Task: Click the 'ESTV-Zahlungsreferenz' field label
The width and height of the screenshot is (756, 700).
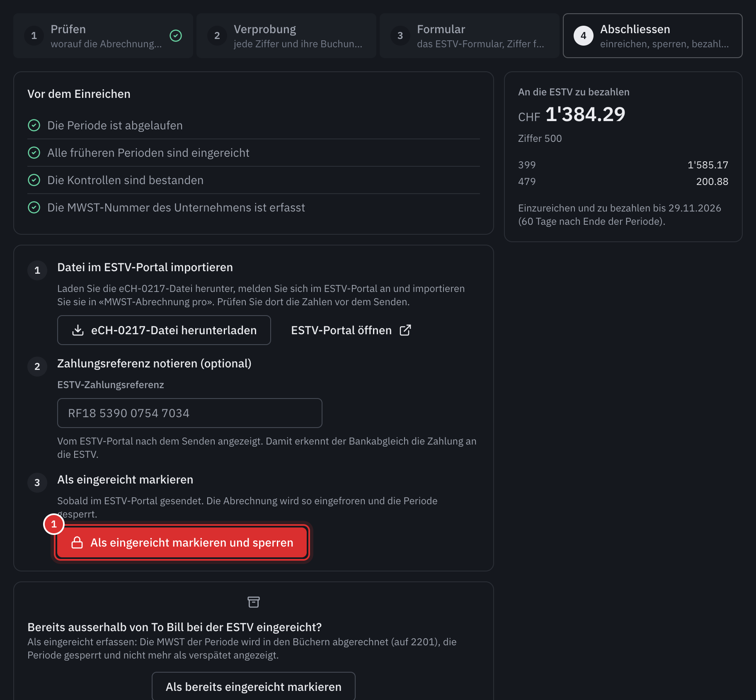Action: coord(111,385)
